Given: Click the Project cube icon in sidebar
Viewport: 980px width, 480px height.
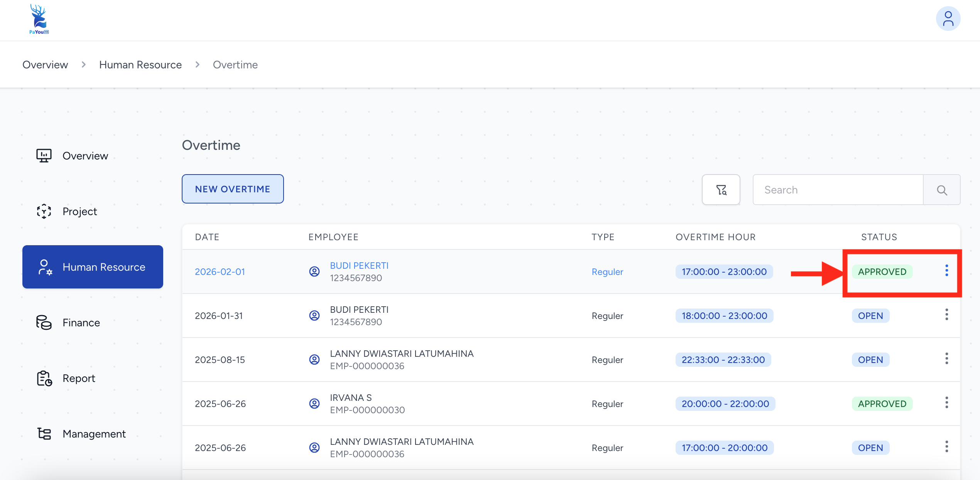Looking at the screenshot, I should point(44,211).
